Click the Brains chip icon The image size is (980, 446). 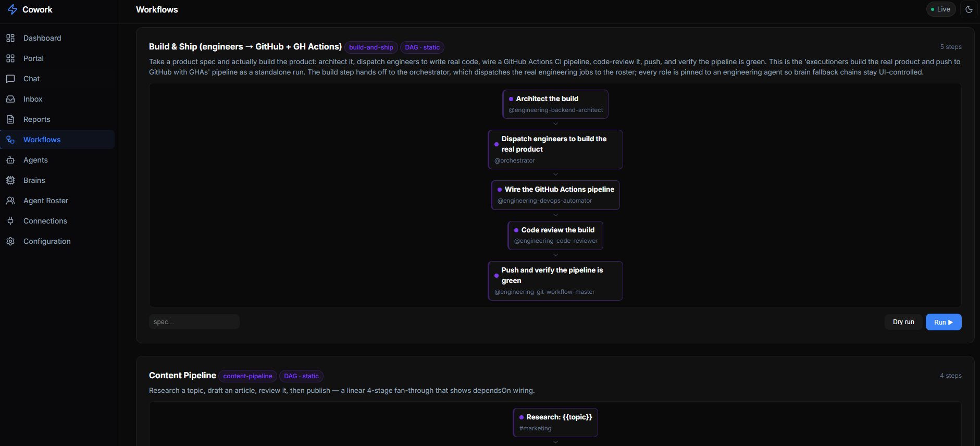click(x=10, y=180)
